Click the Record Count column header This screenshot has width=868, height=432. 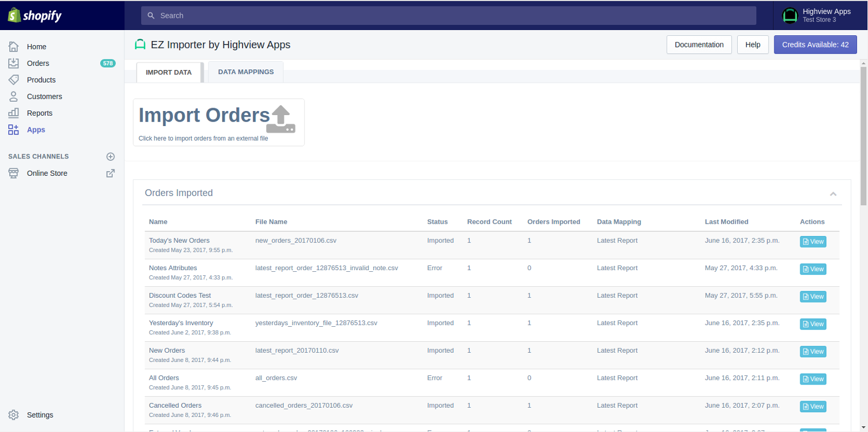pyautogui.click(x=490, y=221)
